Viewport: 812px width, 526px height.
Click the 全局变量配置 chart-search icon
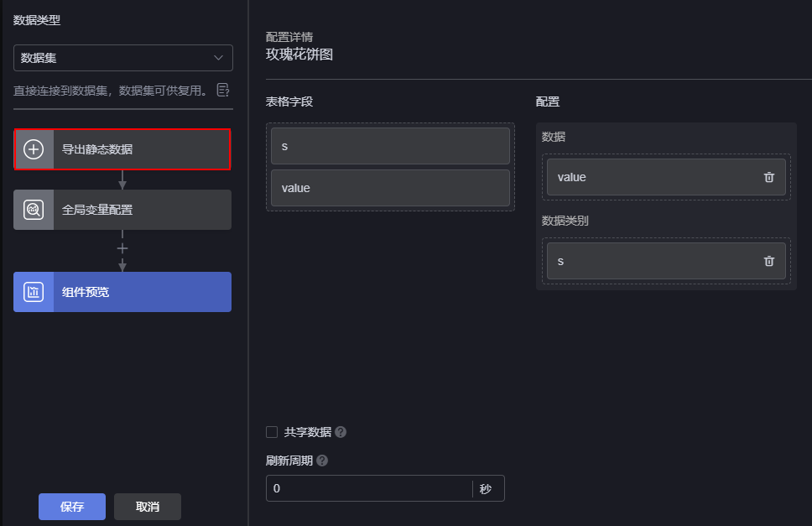pyautogui.click(x=34, y=210)
